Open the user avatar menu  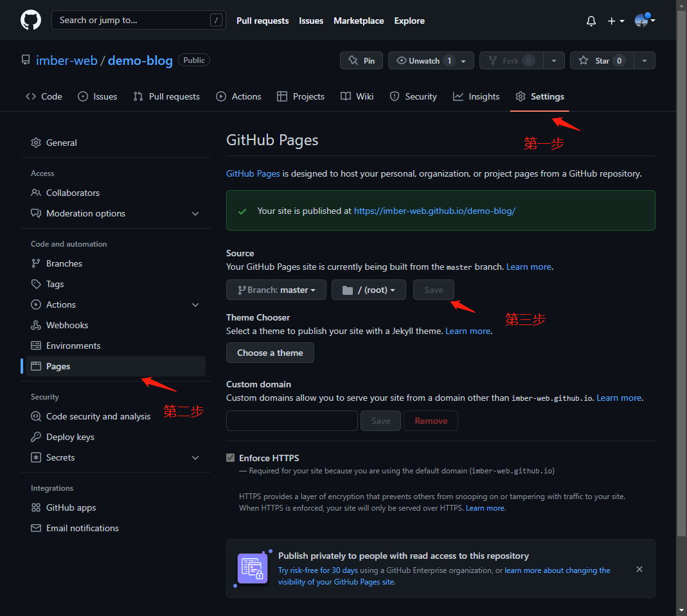(x=645, y=20)
